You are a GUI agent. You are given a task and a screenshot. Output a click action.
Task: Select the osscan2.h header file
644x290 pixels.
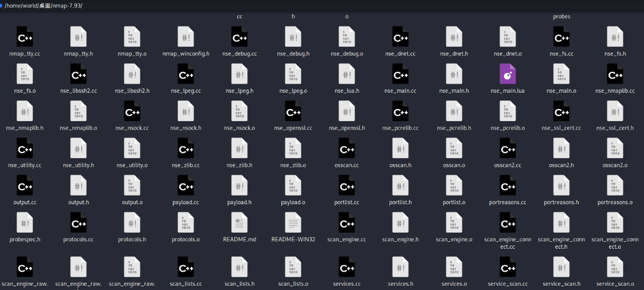pos(561,148)
